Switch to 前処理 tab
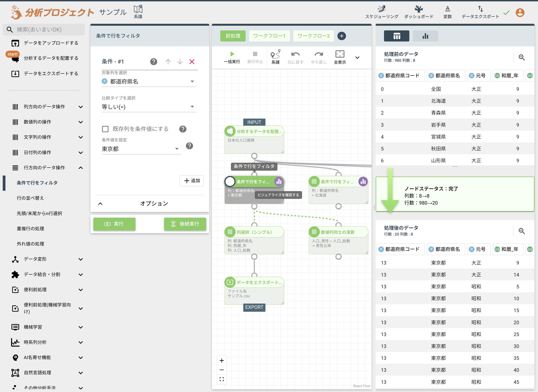The width and height of the screenshot is (538, 392). 233,36
